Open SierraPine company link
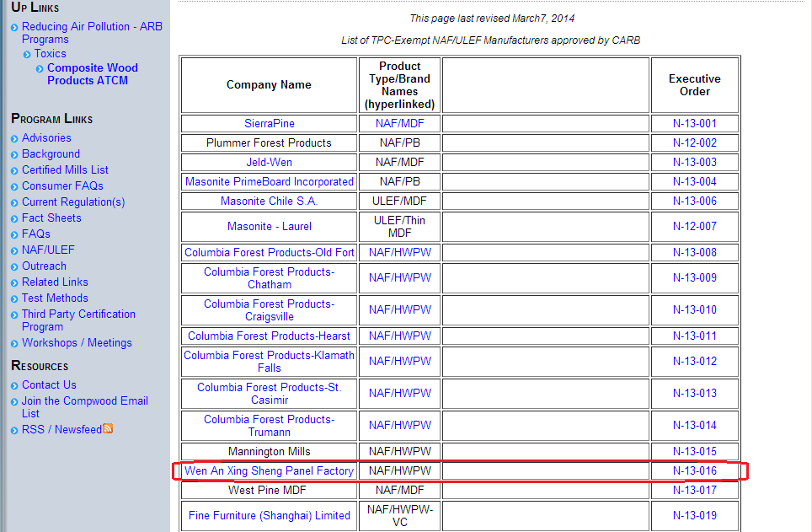 pos(270,123)
